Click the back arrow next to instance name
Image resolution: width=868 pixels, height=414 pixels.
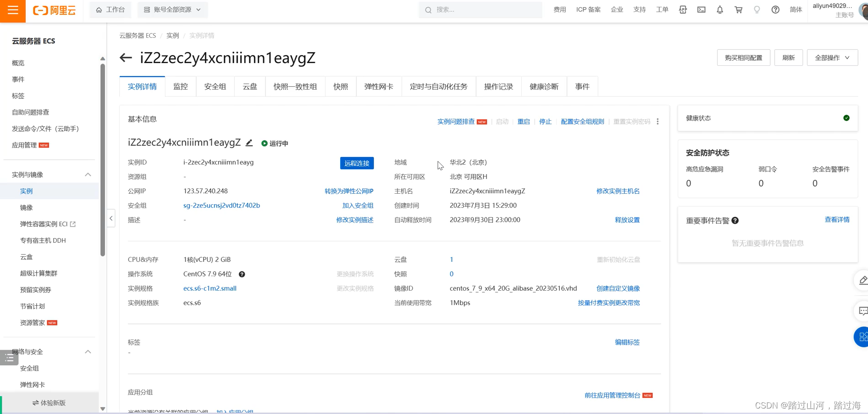pos(126,58)
